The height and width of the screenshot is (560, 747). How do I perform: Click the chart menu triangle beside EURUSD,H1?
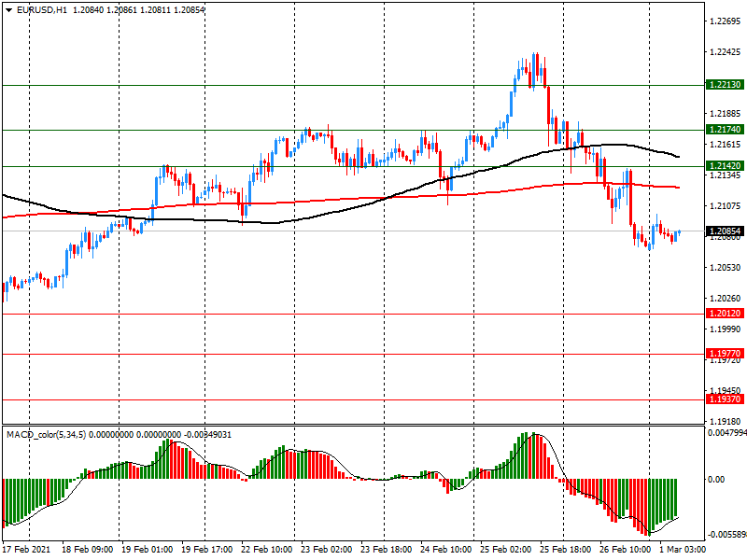pyautogui.click(x=9, y=9)
